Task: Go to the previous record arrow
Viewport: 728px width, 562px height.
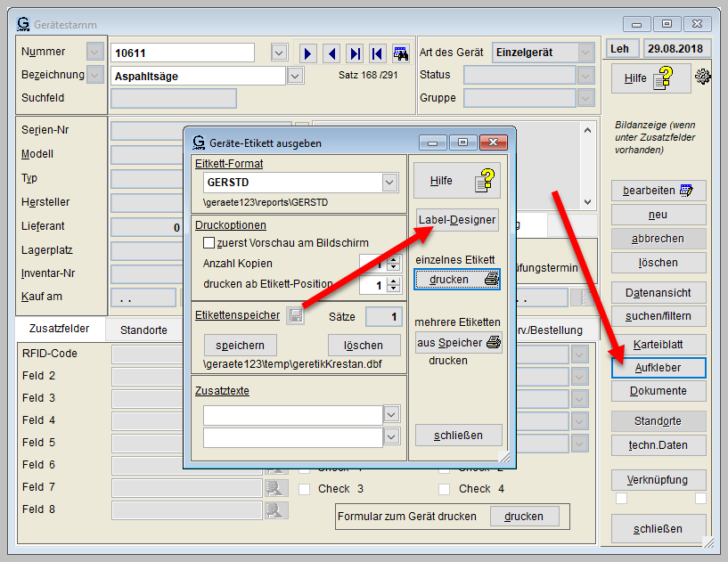Action: pyautogui.click(x=331, y=53)
